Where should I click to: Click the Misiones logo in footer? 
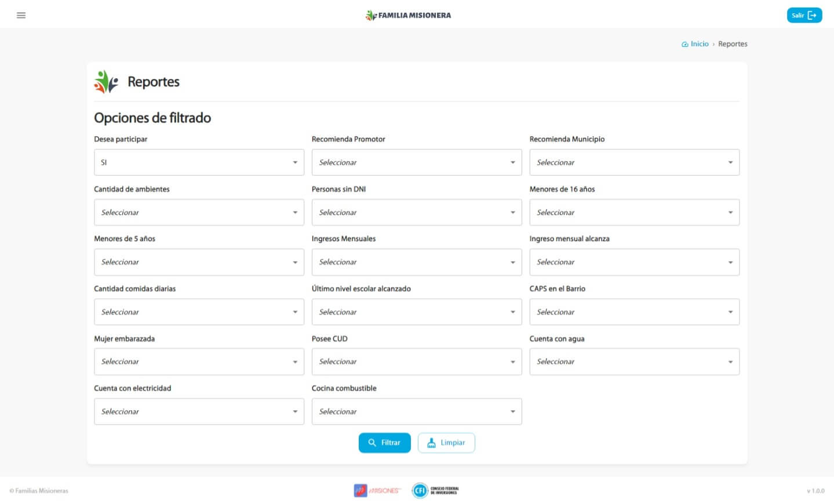pyautogui.click(x=377, y=491)
